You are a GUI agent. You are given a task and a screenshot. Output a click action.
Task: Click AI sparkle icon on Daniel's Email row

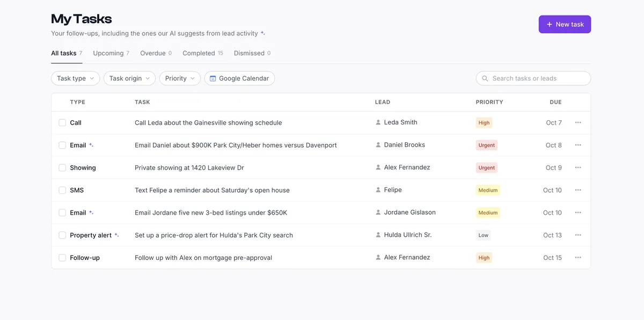(x=91, y=145)
